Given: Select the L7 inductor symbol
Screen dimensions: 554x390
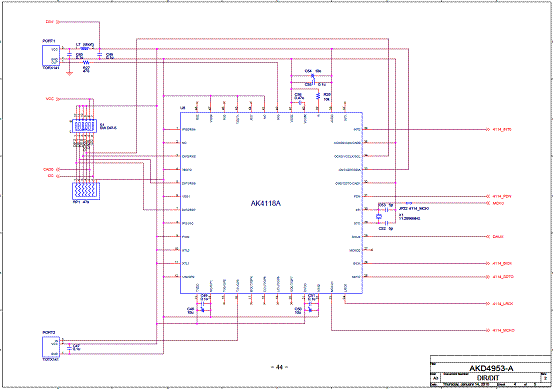Looking at the screenshot, I should click(x=85, y=49).
